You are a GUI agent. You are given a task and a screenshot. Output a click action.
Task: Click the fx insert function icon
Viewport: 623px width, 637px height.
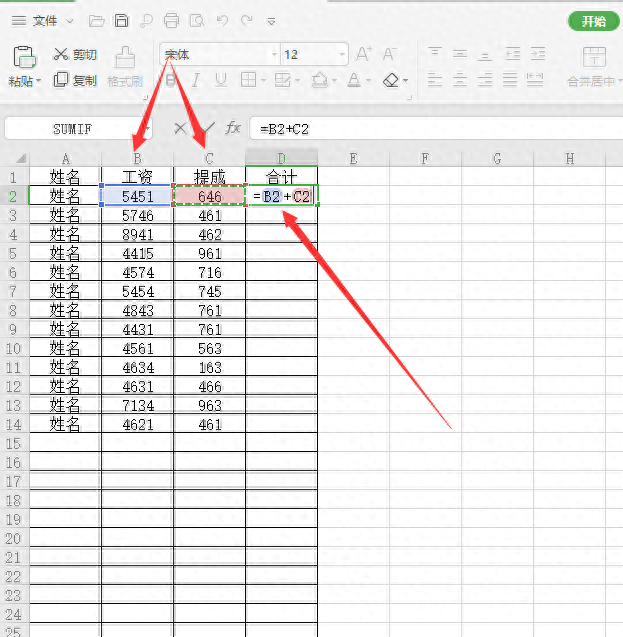coord(233,128)
